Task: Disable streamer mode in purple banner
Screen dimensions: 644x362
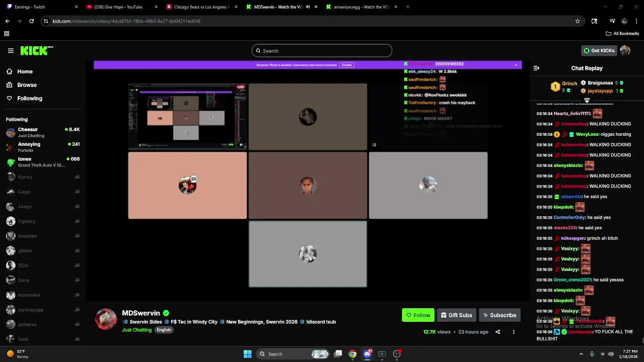Action: pyautogui.click(x=347, y=65)
